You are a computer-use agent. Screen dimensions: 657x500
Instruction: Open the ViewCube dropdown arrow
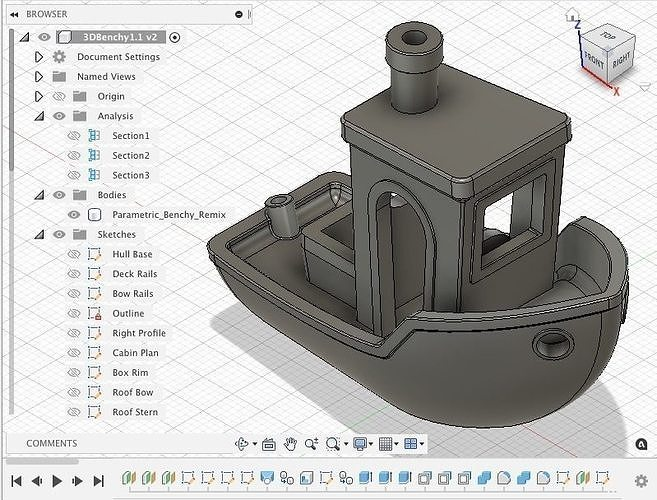[x=645, y=87]
